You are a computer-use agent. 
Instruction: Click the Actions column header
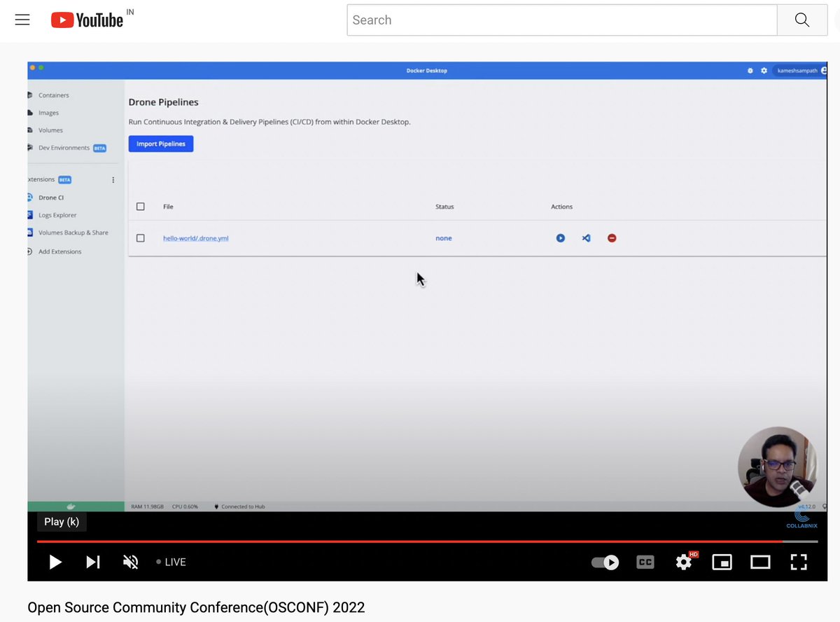[562, 207]
